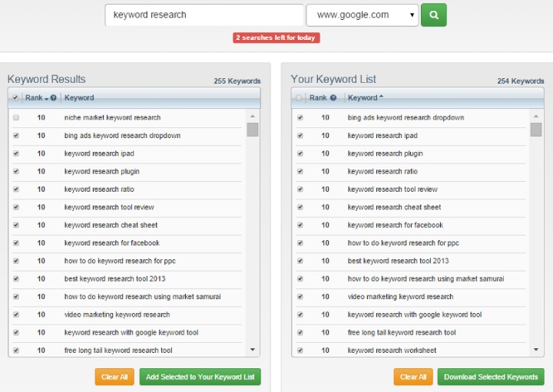Uncheck keyword research ipad in Your Keyword List
Screen dimensions: 553x392
click(300, 136)
